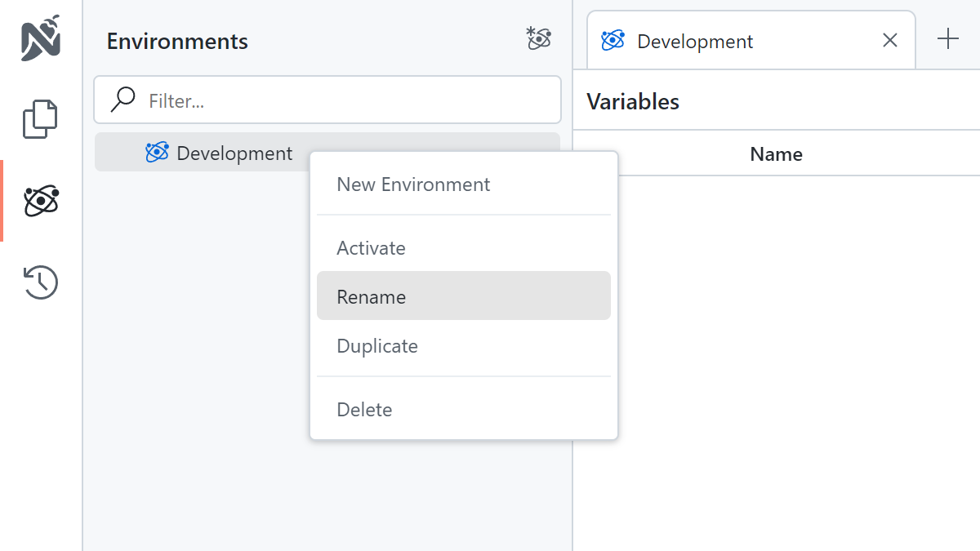Select the Environments sidebar icon

pos(41,201)
